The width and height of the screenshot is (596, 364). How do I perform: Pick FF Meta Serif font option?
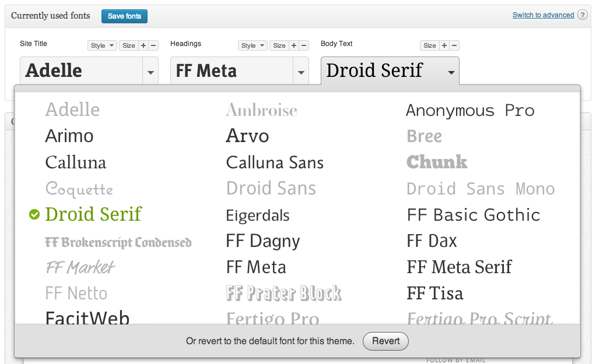tap(459, 267)
